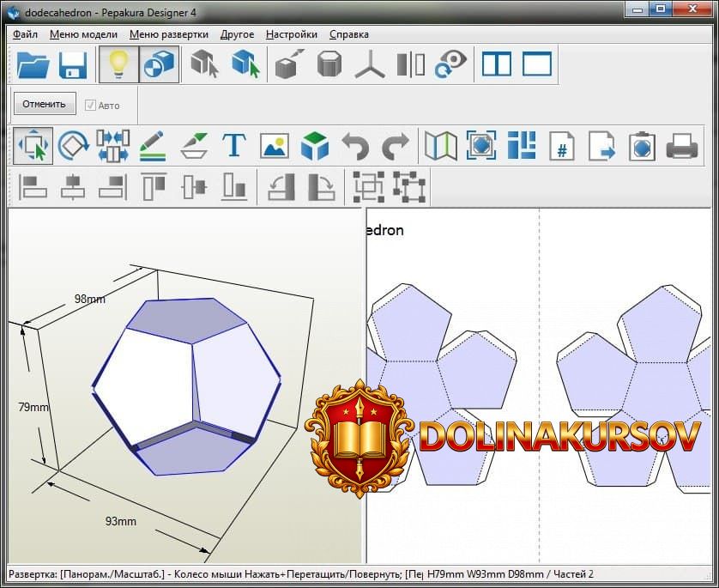This screenshot has width=719, height=588.
Task: Activate the rotate part tool
Action: coord(73,145)
